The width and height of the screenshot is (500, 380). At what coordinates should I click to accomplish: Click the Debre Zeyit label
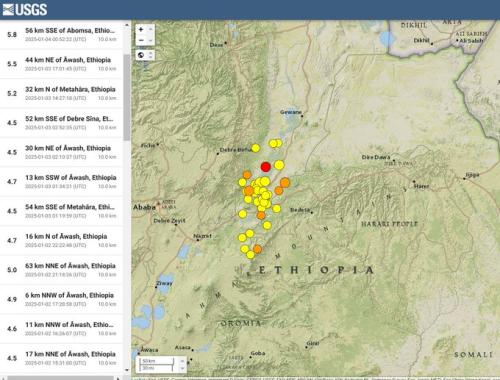[x=169, y=221]
